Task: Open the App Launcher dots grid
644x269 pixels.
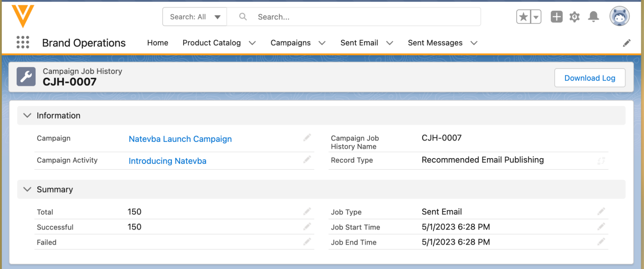Action: click(x=23, y=43)
